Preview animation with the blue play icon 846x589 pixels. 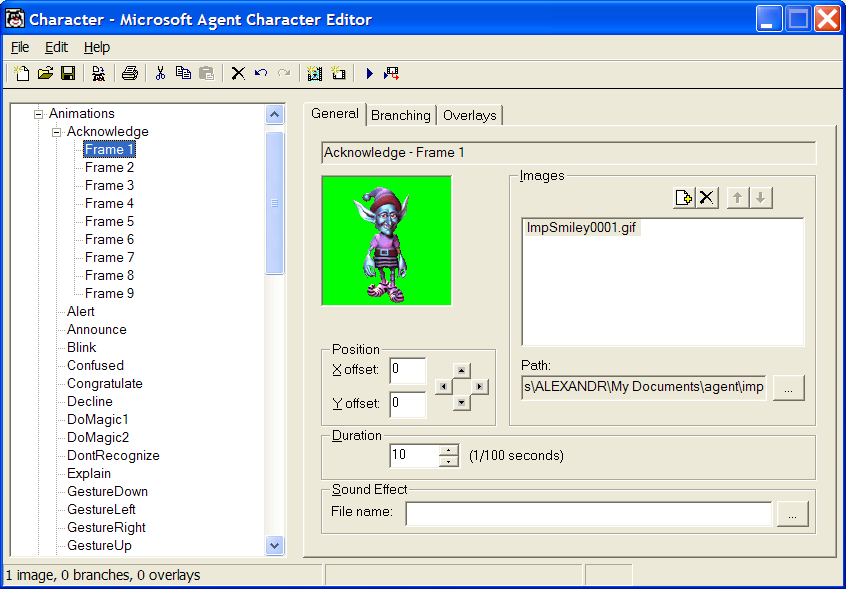[x=369, y=73]
